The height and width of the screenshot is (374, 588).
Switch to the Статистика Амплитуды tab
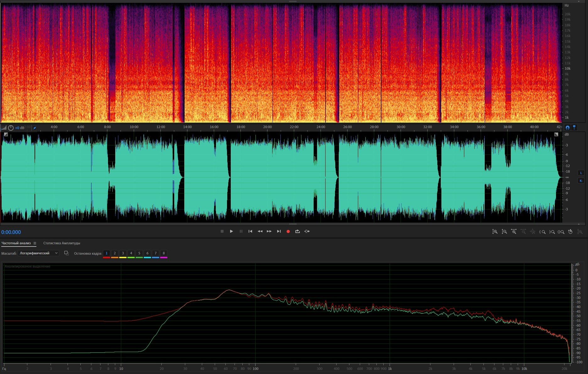coord(62,243)
